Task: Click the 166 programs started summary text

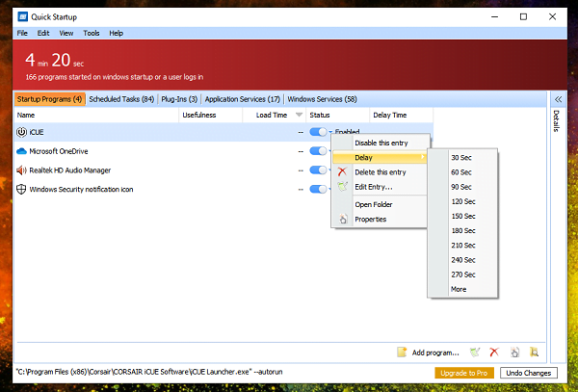Action: pos(115,77)
